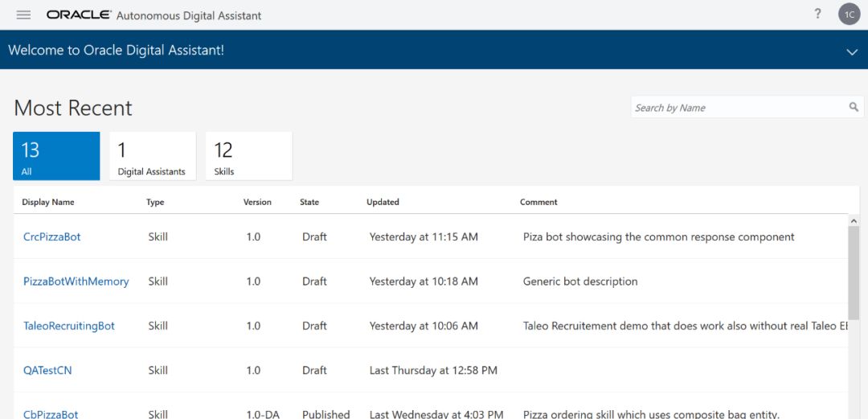
Task: Open the PizzaBotWithMemory skill
Action: point(76,281)
